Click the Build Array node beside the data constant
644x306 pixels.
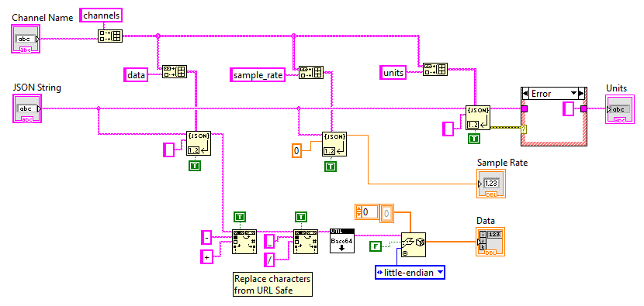175,71
